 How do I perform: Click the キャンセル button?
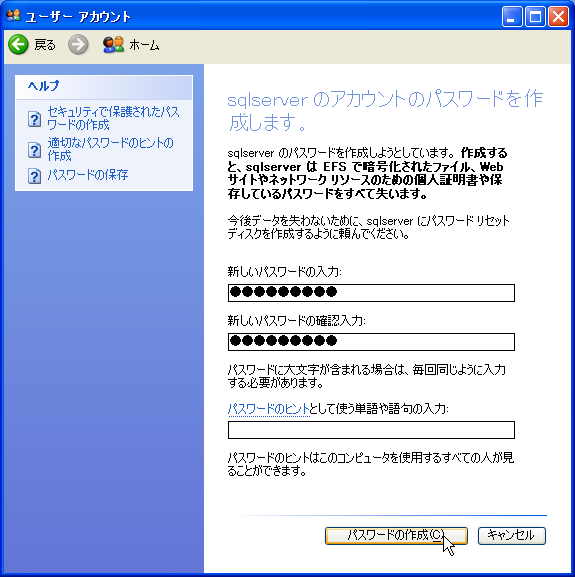(x=512, y=535)
